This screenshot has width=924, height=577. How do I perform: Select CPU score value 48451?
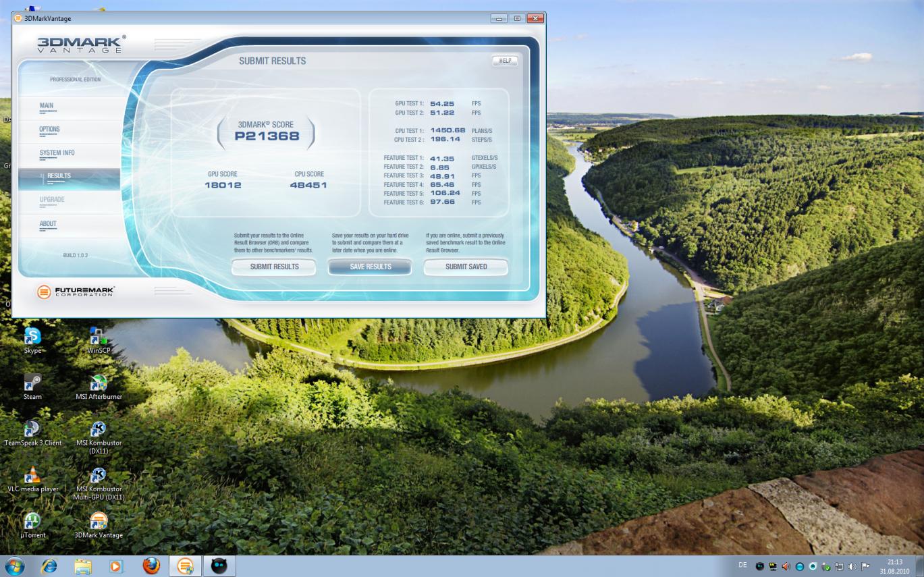(308, 185)
